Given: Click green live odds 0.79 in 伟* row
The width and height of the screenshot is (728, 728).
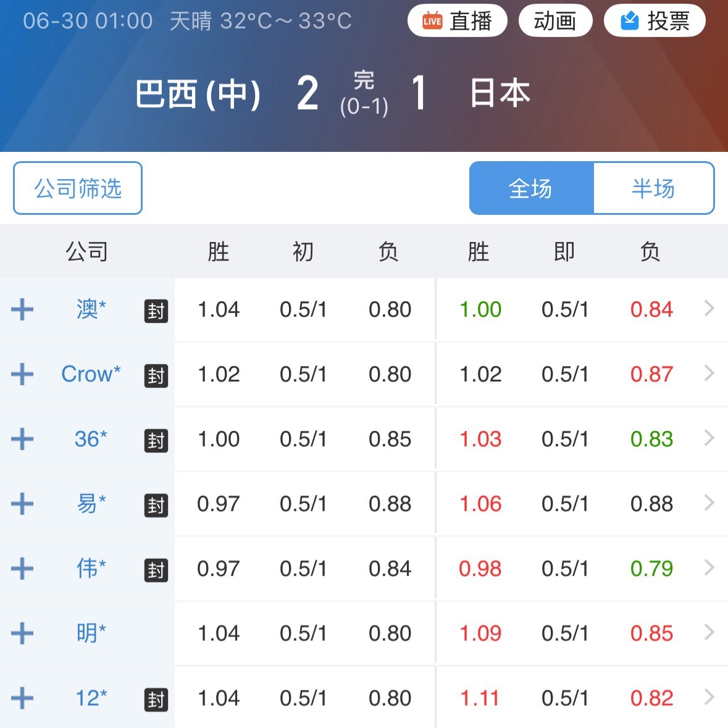Looking at the screenshot, I should pos(651,569).
